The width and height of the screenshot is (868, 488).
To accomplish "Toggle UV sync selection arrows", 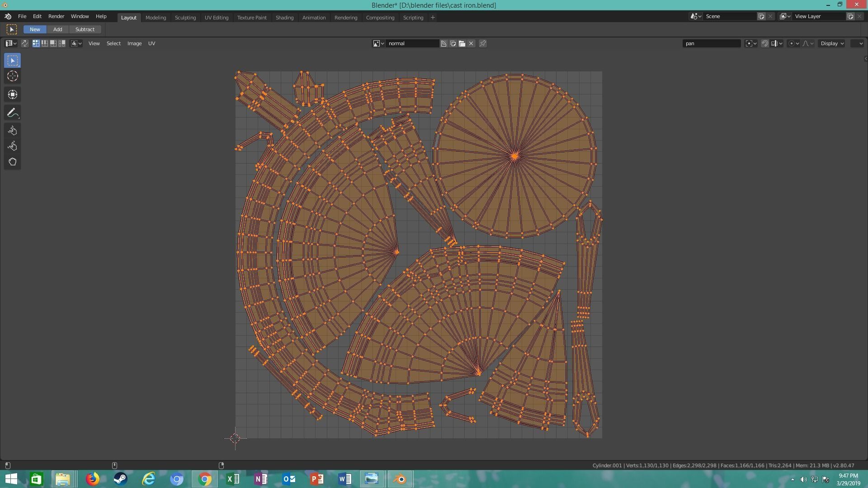I will pos(25,43).
